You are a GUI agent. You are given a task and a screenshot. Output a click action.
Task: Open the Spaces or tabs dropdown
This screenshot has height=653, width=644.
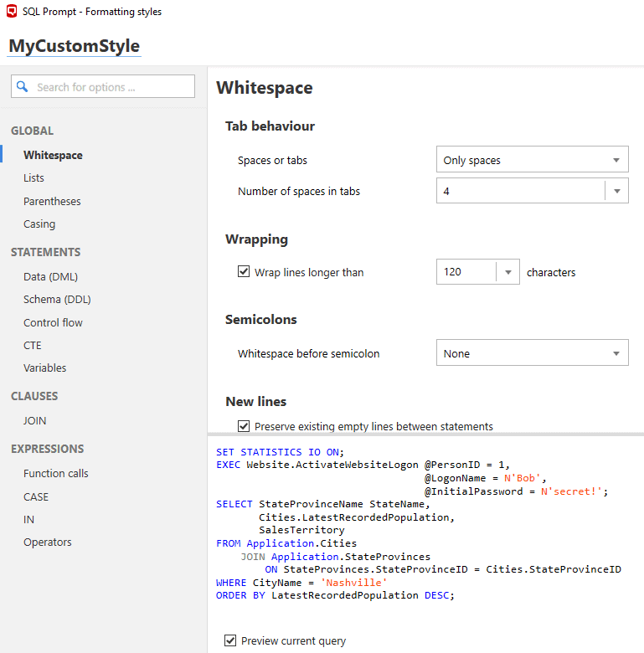pos(532,159)
